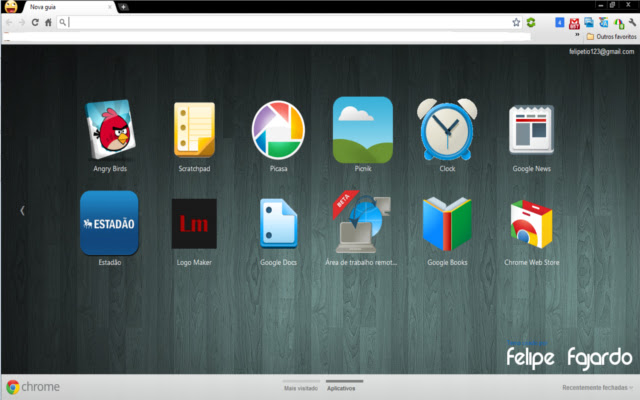Launch the Picnik photo app
The width and height of the screenshot is (640, 400).
tap(363, 130)
